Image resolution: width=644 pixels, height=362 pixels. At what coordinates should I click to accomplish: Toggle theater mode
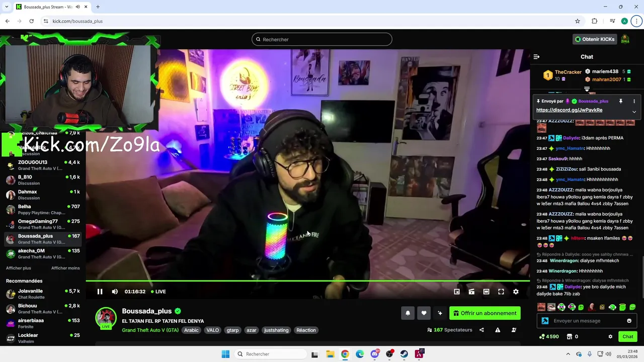click(486, 292)
